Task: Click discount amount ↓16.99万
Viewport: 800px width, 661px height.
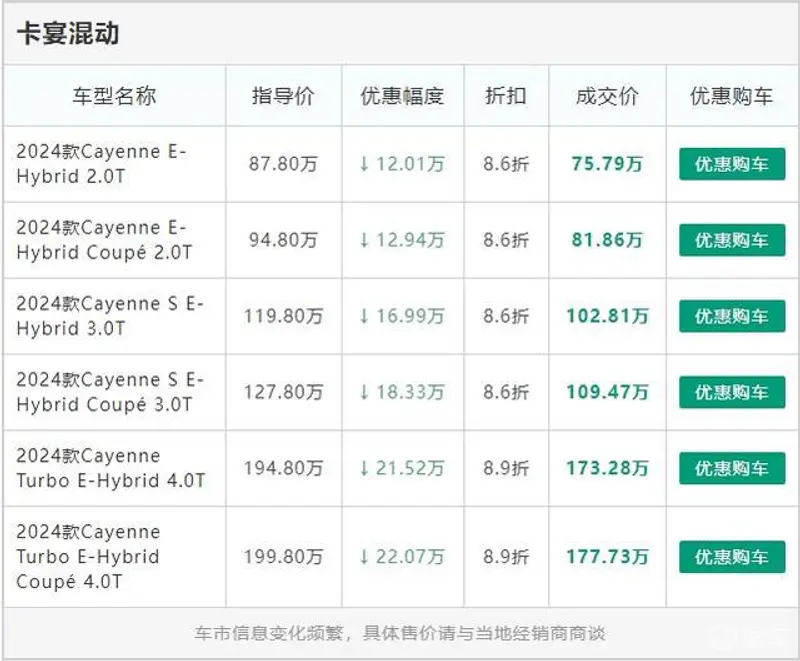Action: pos(402,316)
